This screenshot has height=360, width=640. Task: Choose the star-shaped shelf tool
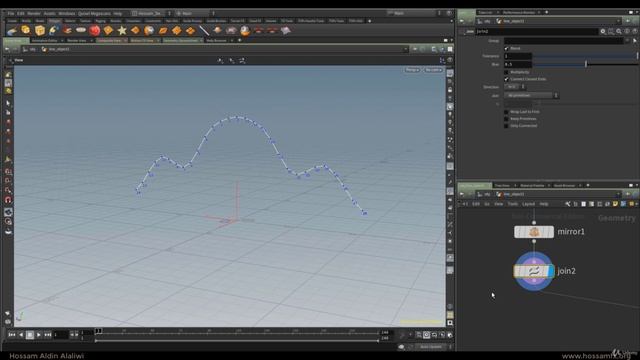click(x=122, y=30)
